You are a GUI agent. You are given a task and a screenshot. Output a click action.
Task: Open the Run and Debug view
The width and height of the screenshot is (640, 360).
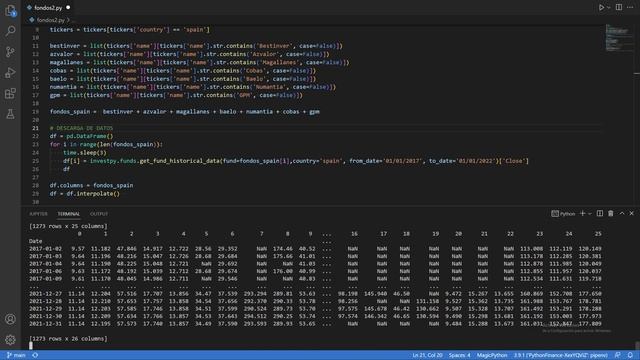pos(11,73)
